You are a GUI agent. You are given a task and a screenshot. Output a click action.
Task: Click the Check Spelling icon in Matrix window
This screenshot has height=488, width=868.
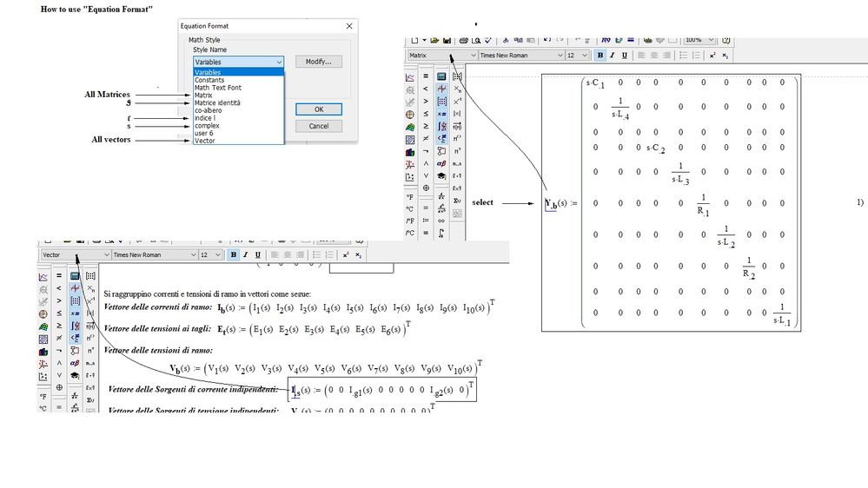point(487,40)
